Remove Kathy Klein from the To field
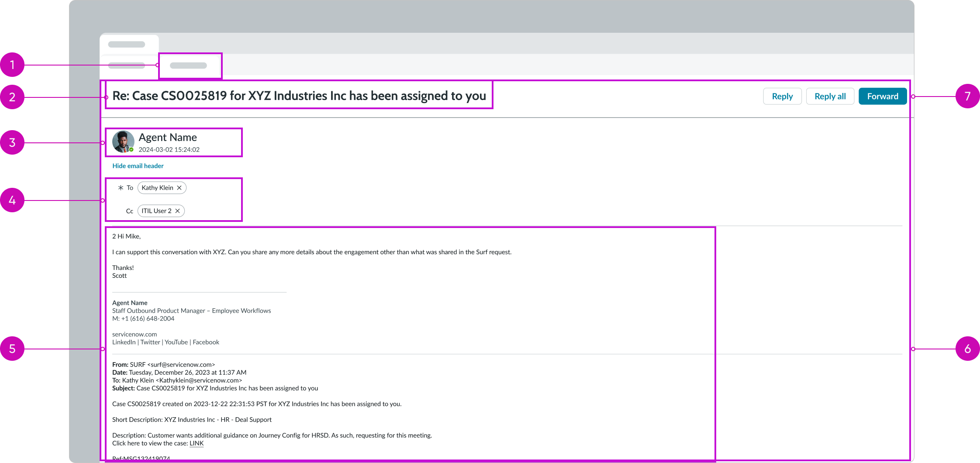Image resolution: width=980 pixels, height=463 pixels. (x=179, y=187)
